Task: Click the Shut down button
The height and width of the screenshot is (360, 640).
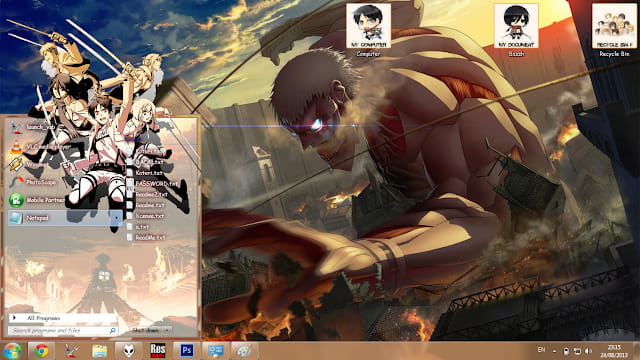Action: [x=146, y=330]
